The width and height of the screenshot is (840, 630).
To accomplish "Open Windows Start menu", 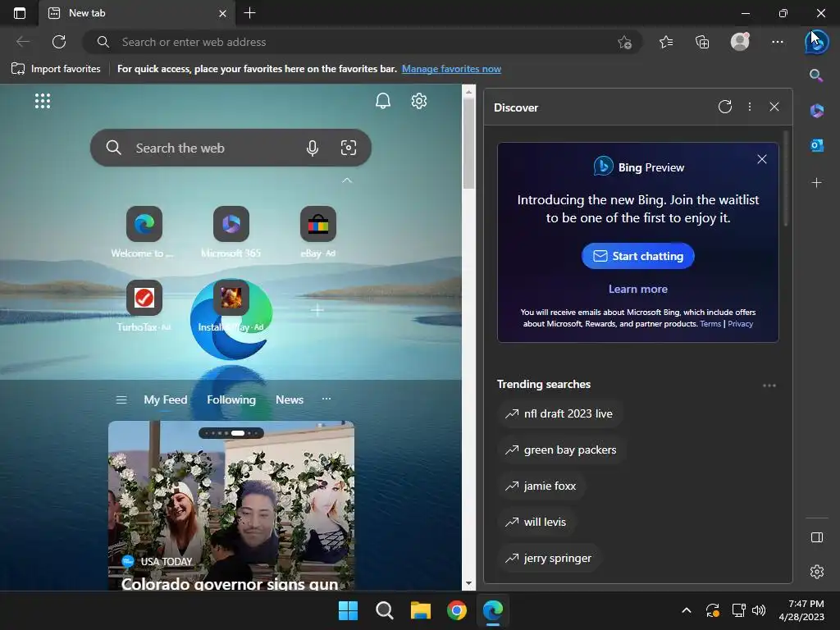I will [348, 610].
